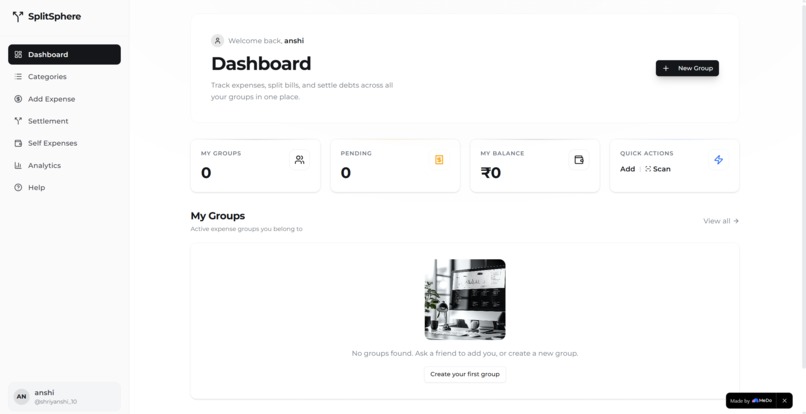The height and width of the screenshot is (414, 806).
Task: Create a group with New Group button
Action: click(x=687, y=68)
